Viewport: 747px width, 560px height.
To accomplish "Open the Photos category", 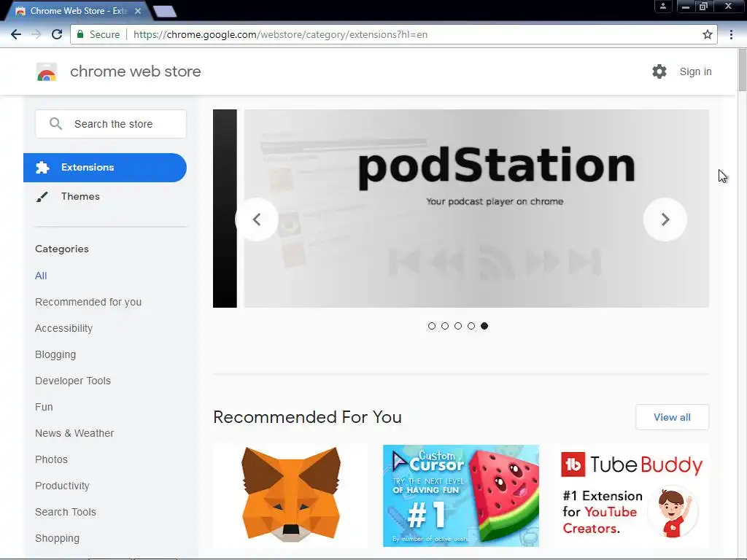I will [52, 459].
